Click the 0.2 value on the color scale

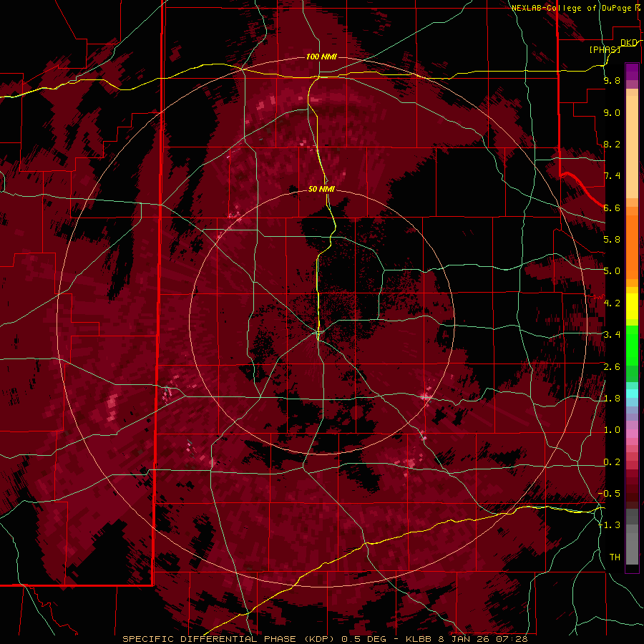coord(612,462)
